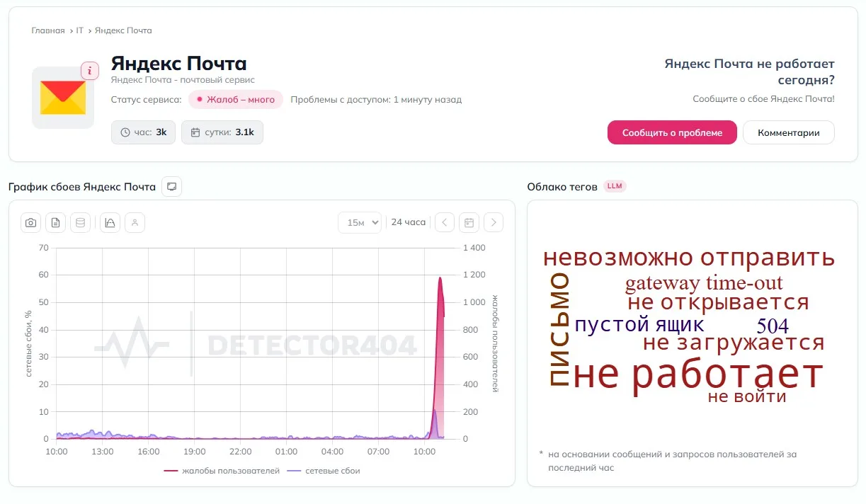Click the '24 часа' range label
The image size is (866, 504).
[409, 222]
